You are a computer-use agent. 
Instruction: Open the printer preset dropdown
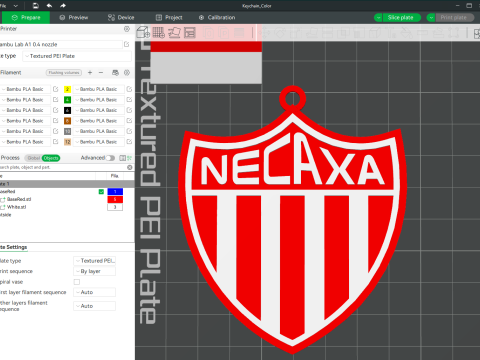click(x=61, y=44)
